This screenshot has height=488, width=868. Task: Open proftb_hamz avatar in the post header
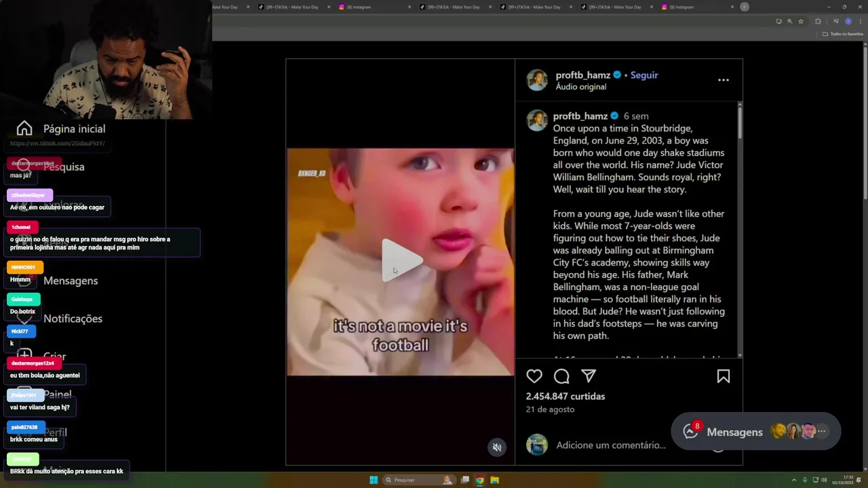pos(537,80)
